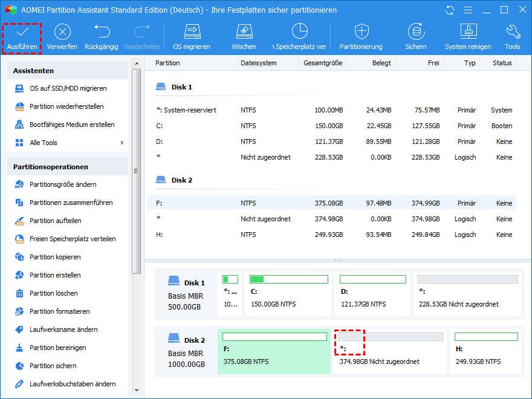Click the Ausführen checkmark icon

[x=22, y=33]
